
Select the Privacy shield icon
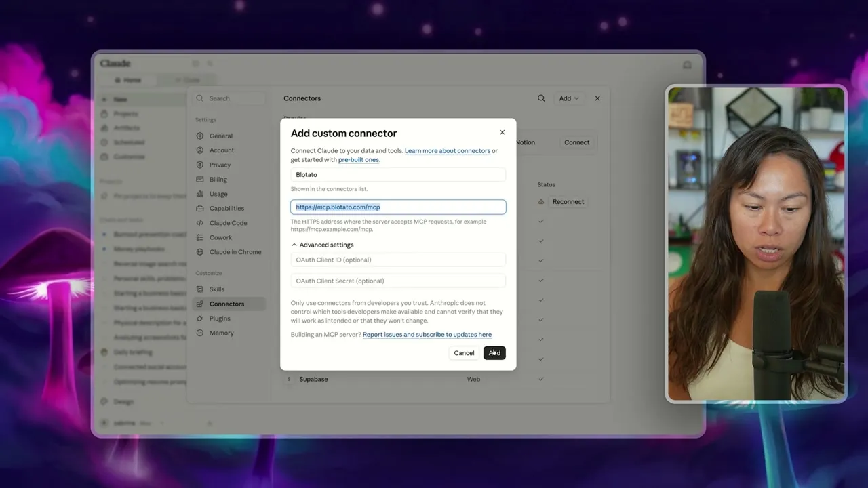200,165
